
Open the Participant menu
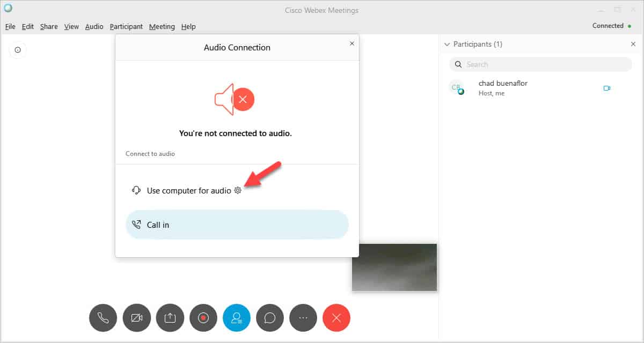pos(126,26)
